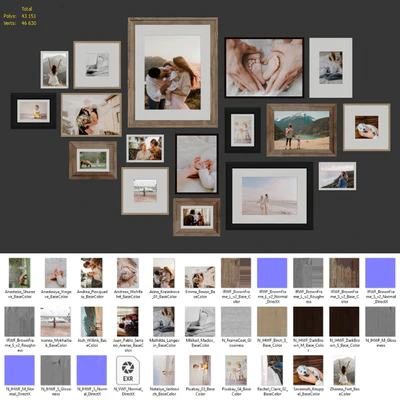This screenshot has width=400, height=400.
Task: Select the frame with hand holding baby shoes
Action: click(x=367, y=127)
